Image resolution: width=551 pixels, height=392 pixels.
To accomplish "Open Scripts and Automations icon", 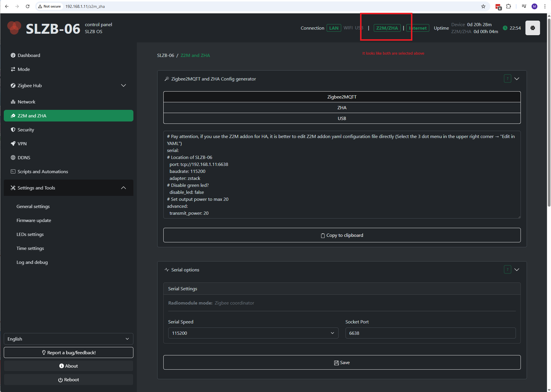I will [x=13, y=171].
